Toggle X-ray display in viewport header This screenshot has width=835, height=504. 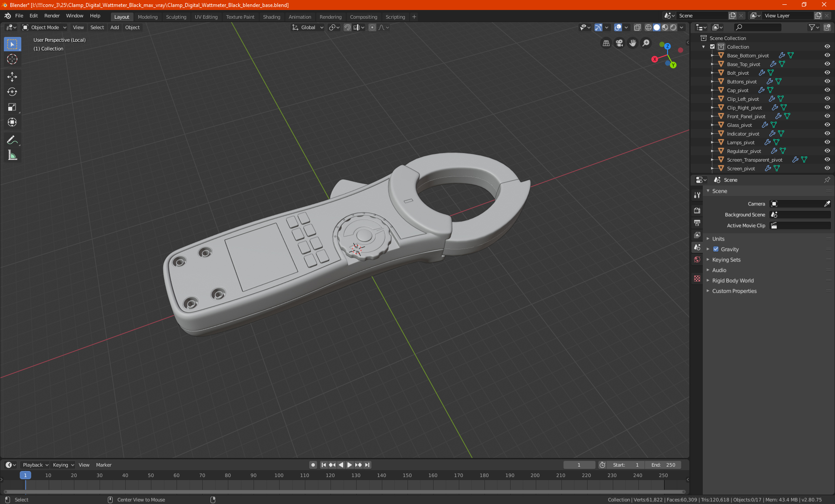637,27
